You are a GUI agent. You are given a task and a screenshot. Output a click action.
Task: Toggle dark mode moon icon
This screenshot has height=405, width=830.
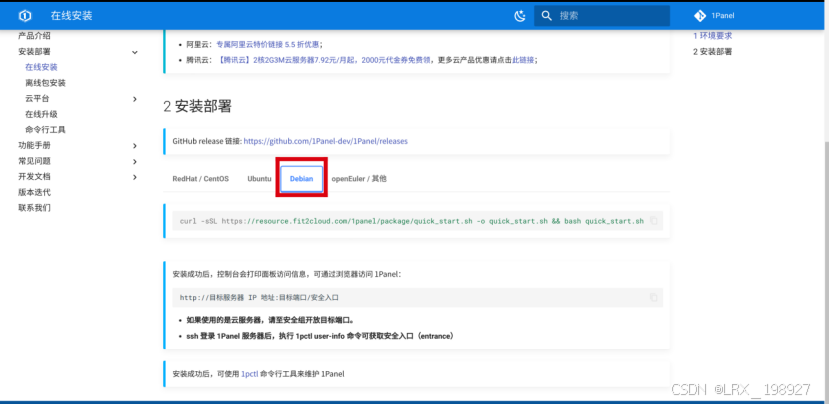click(520, 16)
